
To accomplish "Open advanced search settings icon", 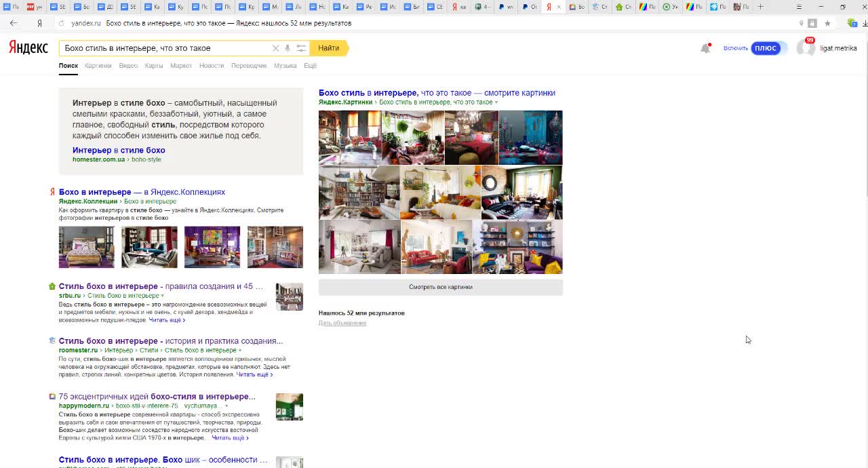I will point(301,48).
